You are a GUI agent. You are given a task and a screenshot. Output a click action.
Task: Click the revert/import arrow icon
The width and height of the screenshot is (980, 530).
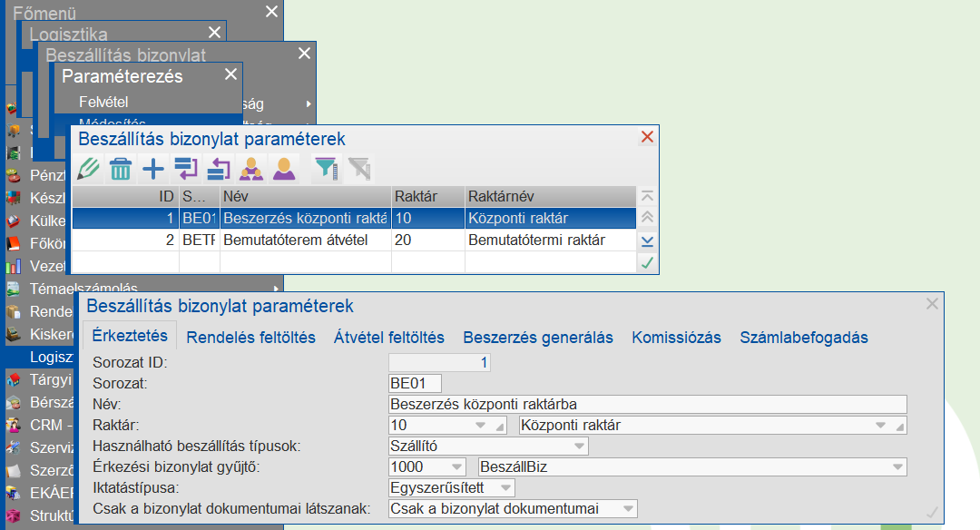[x=219, y=169]
